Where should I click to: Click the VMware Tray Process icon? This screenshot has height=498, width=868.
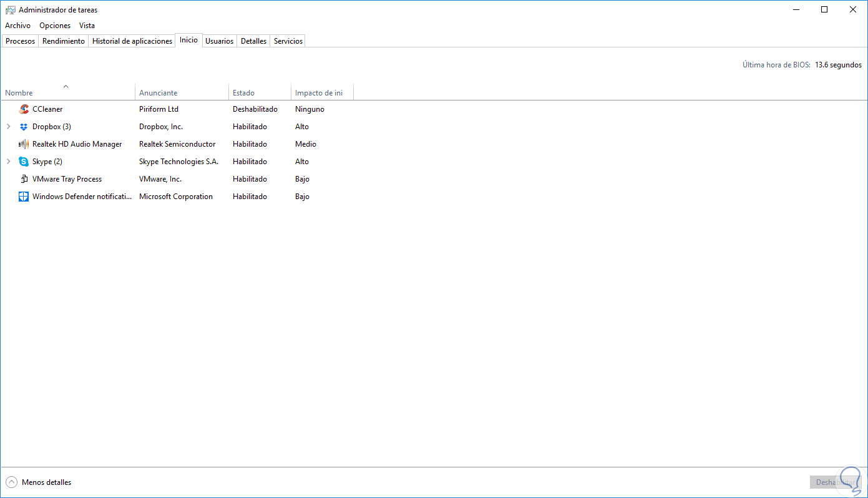24,179
